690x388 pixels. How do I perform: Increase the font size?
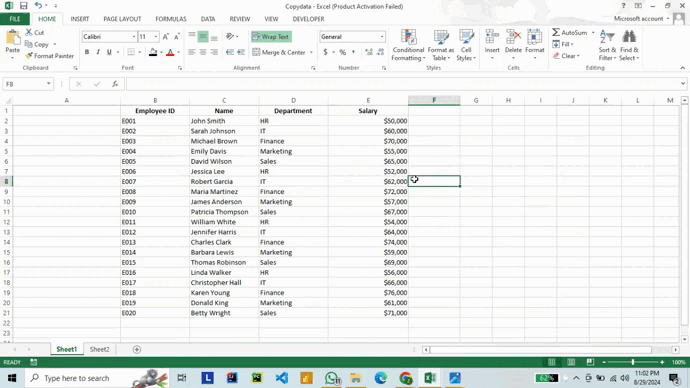point(165,37)
